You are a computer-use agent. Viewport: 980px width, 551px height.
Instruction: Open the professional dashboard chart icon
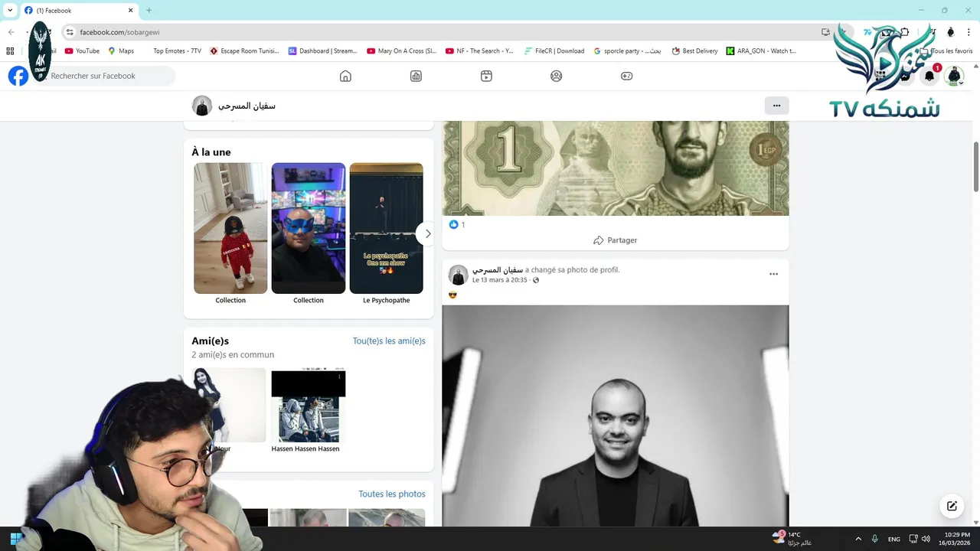416,76
